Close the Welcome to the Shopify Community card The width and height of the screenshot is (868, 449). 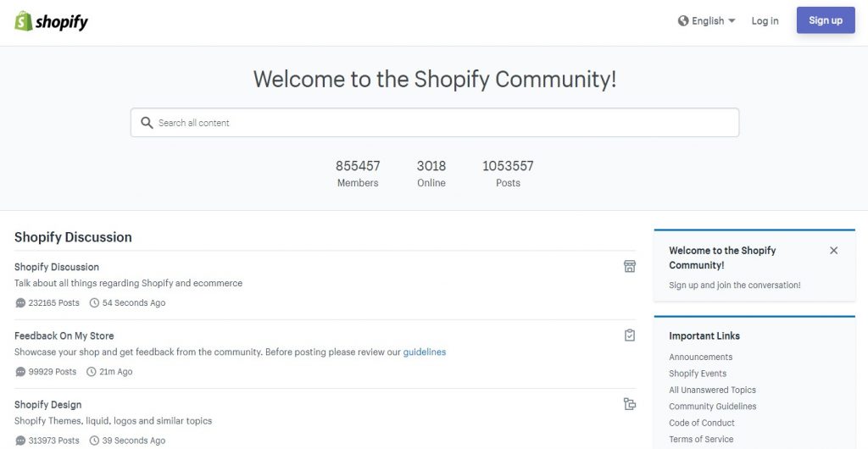coord(834,251)
